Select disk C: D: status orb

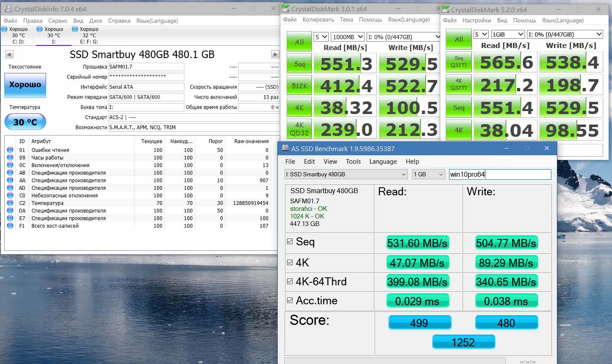tap(4, 29)
